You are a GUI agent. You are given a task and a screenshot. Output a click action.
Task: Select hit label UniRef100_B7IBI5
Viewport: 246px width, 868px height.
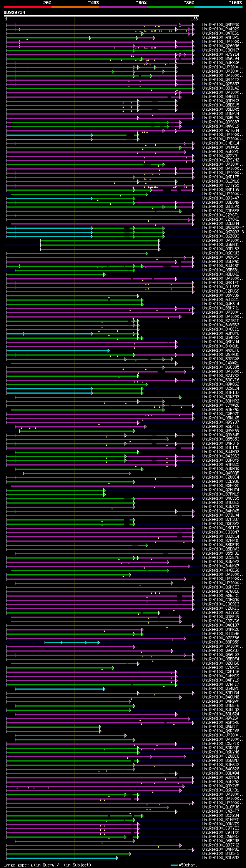[x=221, y=321]
